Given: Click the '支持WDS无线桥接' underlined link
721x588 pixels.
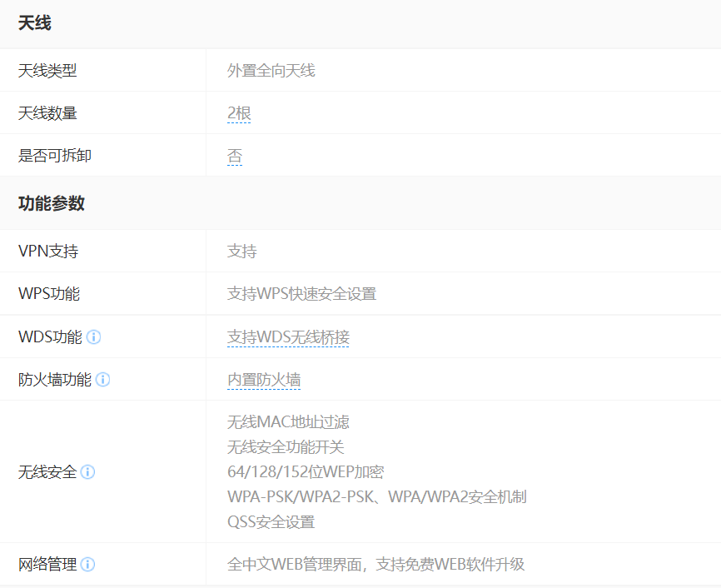Looking at the screenshot, I should pos(288,337).
